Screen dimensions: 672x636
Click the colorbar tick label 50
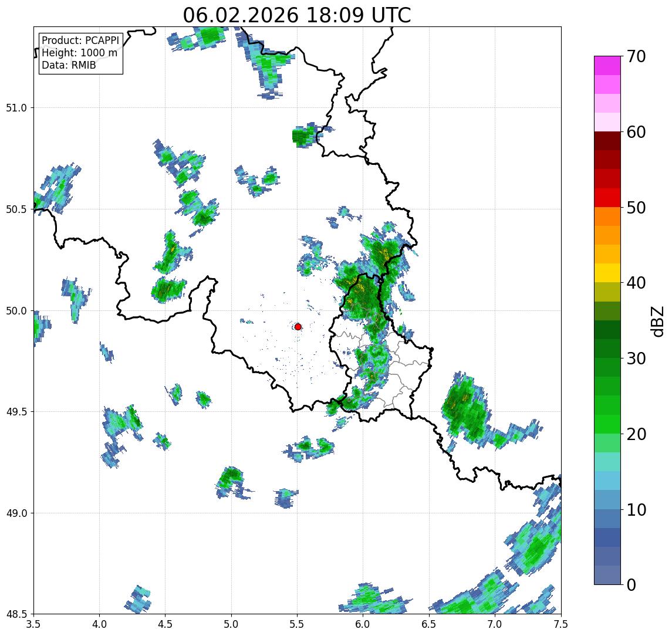(x=636, y=208)
